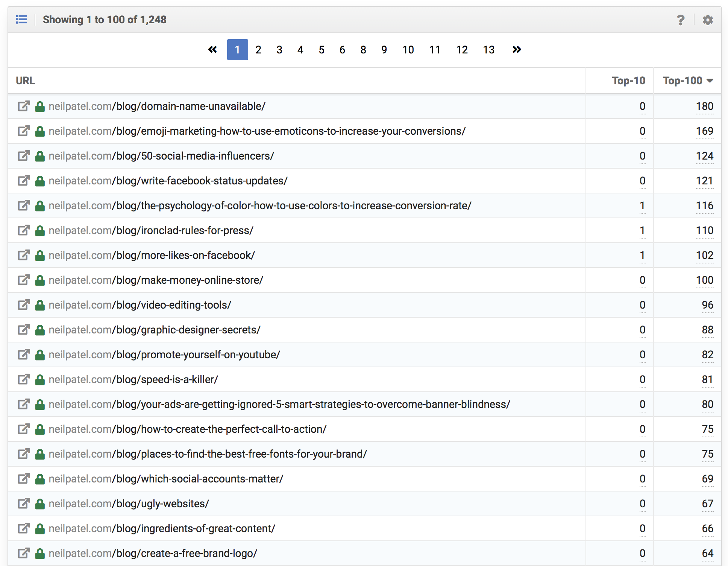Open external link icon for banner-blindness row

pyautogui.click(x=24, y=404)
